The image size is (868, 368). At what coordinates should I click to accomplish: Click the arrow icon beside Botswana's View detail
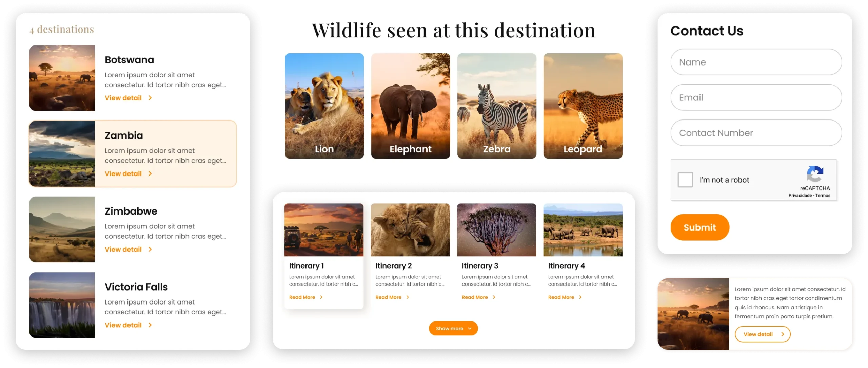click(x=150, y=98)
